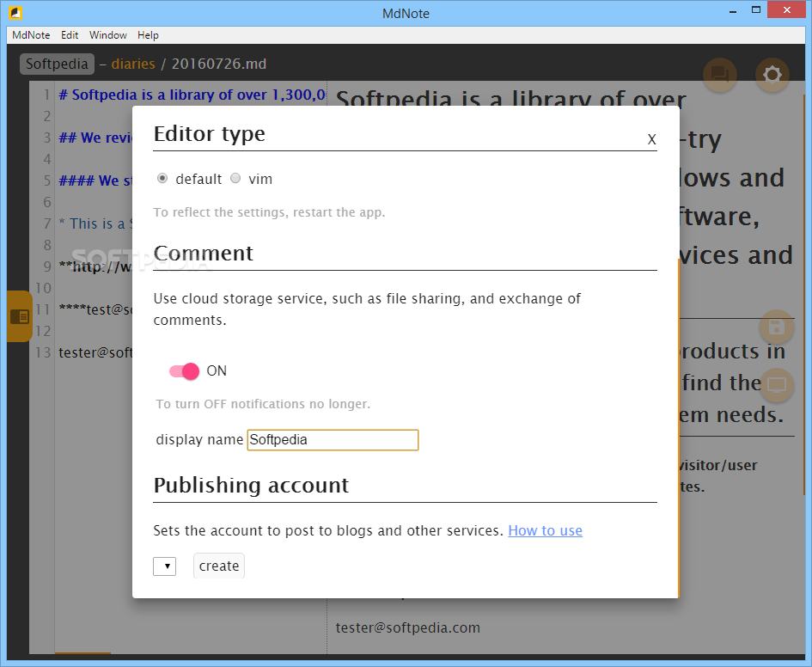Maximize the MdNote window
Image resolution: width=812 pixels, height=667 pixels.
tap(756, 9)
